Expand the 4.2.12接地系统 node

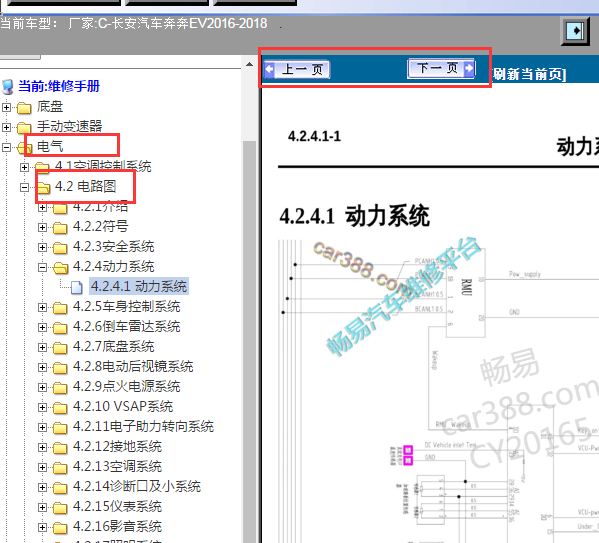click(x=42, y=447)
